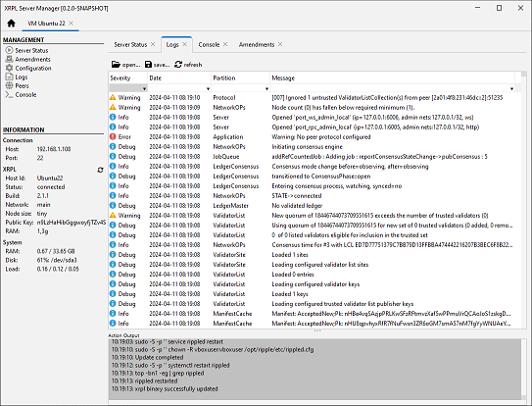Open Amendments from the sidebar
Screen dimensions: 532x406
coord(27,59)
